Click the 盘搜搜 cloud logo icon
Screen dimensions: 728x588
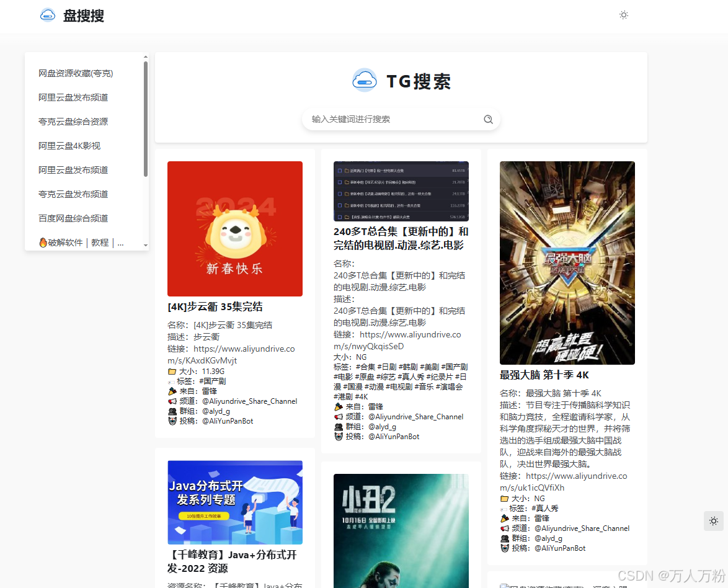[x=47, y=16]
